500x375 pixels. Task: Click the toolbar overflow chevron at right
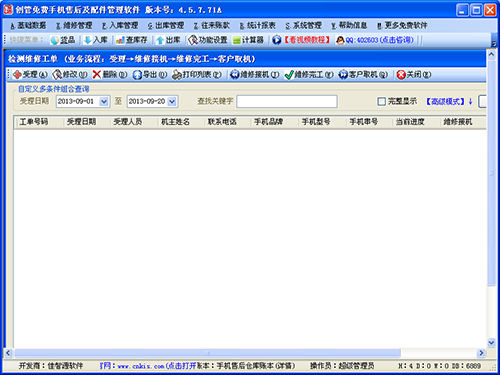point(494,43)
